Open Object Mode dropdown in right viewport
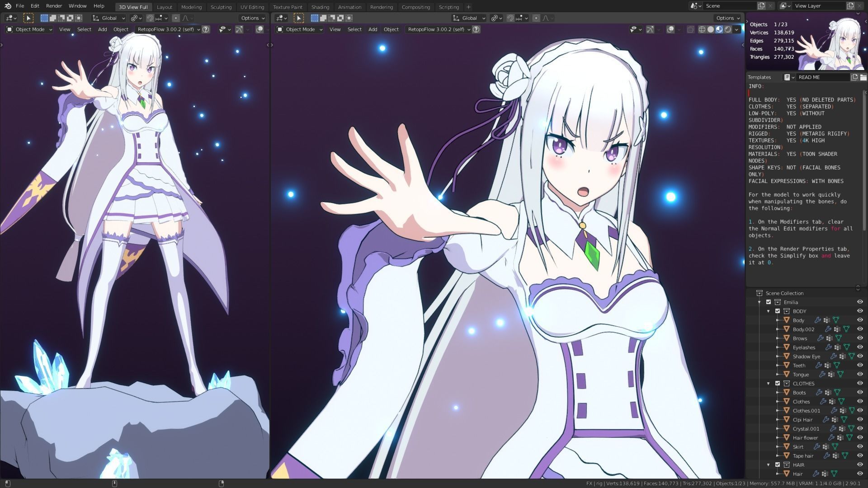This screenshot has width=868, height=488. 300,29
